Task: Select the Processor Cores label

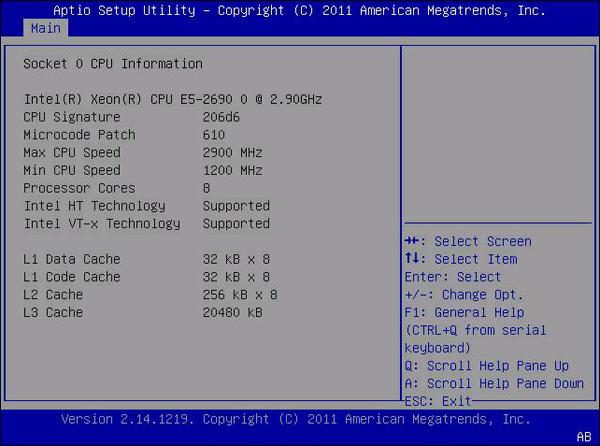Action: [x=79, y=188]
